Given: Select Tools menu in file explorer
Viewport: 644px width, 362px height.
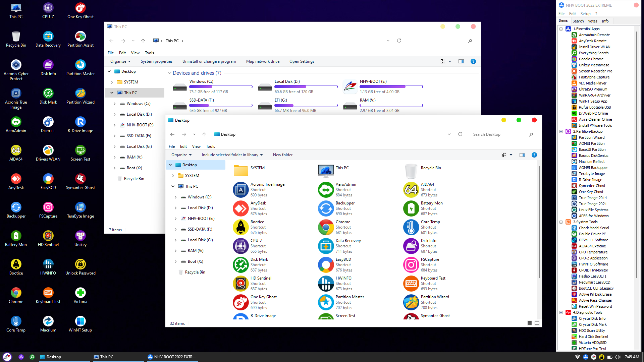Looking at the screenshot, I should pyautogui.click(x=211, y=146).
